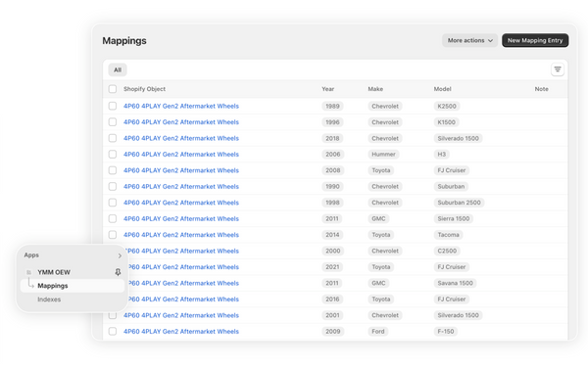Click the Mappings page title

[x=124, y=41]
